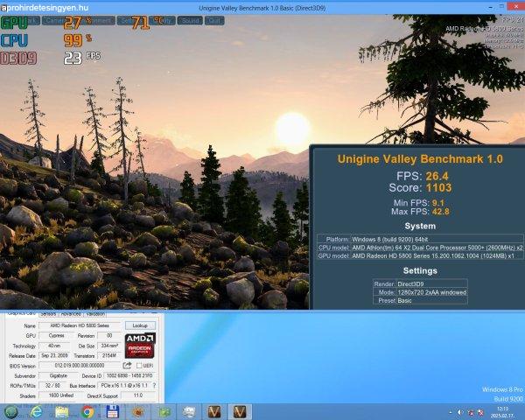
Task: Click the non-highlighted Valley taskbar icon
Action: coord(214,412)
